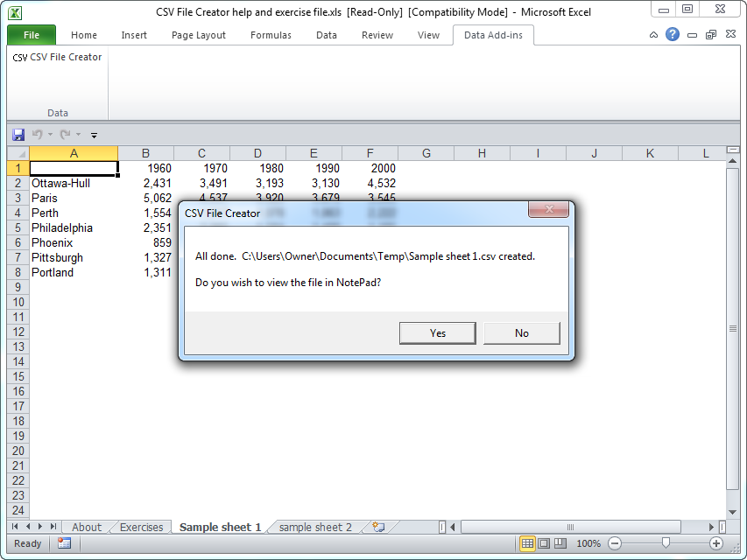Click the first sheet navigation arrow
This screenshot has height=560, width=747.
click(x=15, y=526)
